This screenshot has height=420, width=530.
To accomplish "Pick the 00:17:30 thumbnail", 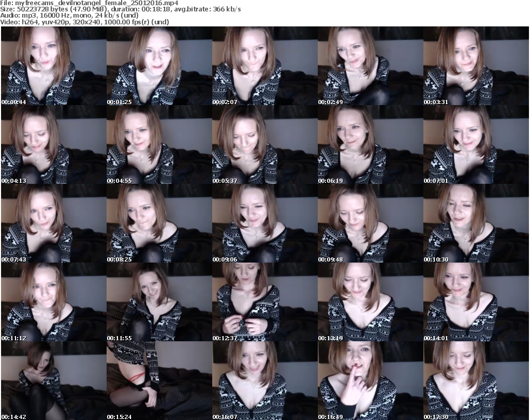I will (476, 381).
